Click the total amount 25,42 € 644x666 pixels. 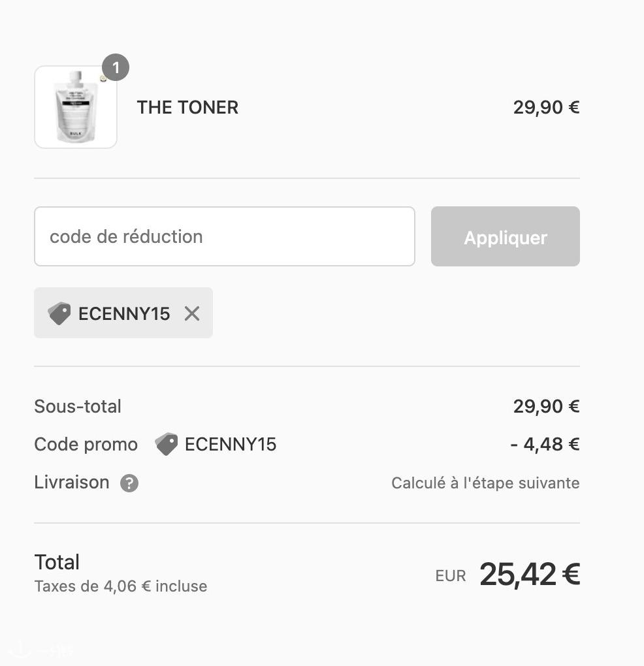click(x=530, y=574)
